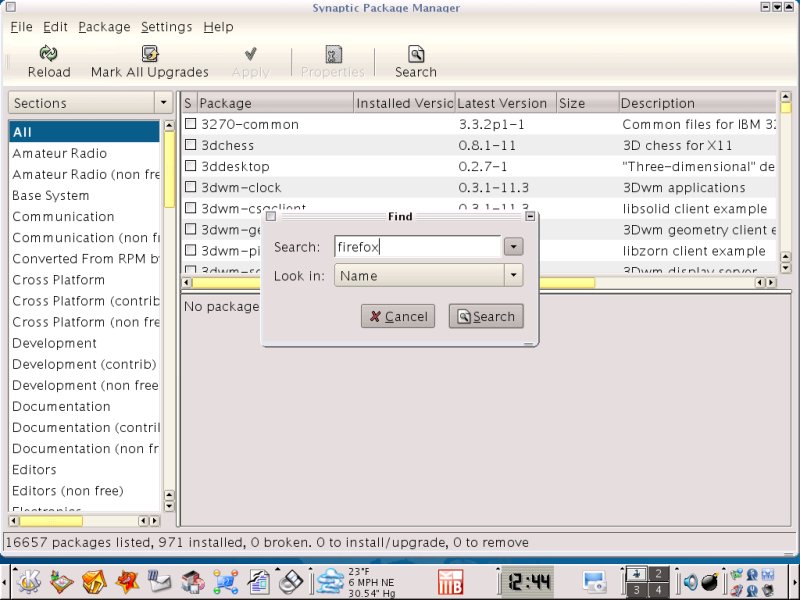The image size is (800, 600).
Task: Mark the 3dwm-clock package checkbox
Action: [190, 188]
